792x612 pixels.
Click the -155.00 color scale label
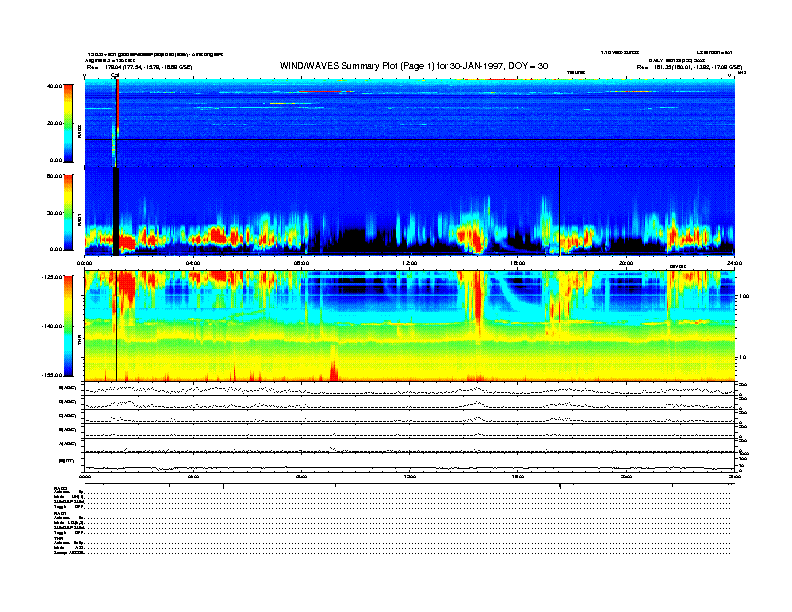pyautogui.click(x=52, y=375)
